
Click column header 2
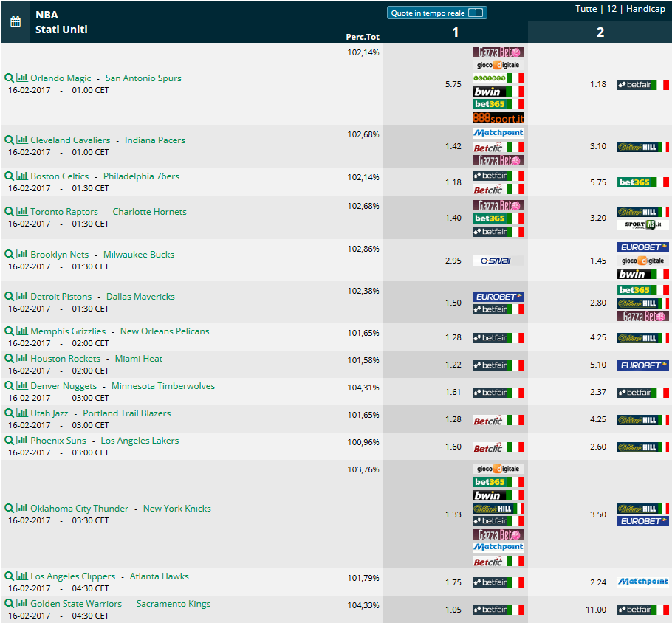point(600,32)
